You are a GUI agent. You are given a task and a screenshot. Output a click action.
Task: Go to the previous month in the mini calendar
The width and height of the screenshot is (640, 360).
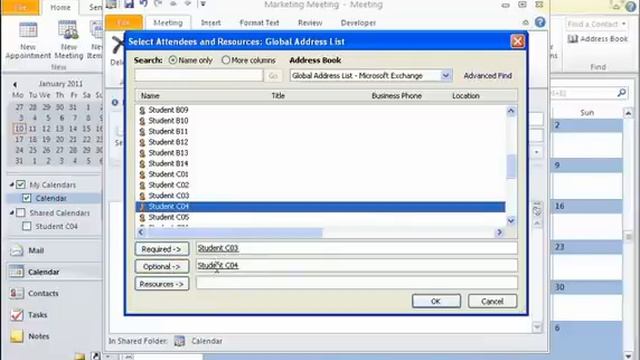(15, 84)
